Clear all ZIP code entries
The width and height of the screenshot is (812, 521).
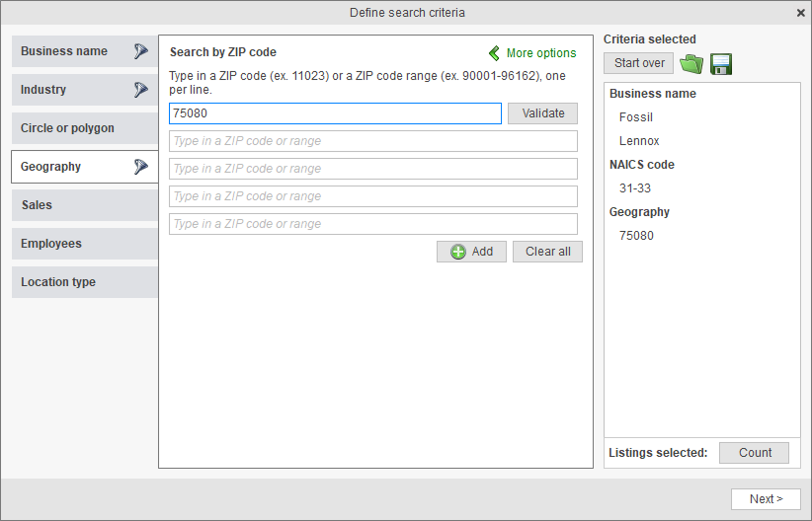click(x=548, y=252)
